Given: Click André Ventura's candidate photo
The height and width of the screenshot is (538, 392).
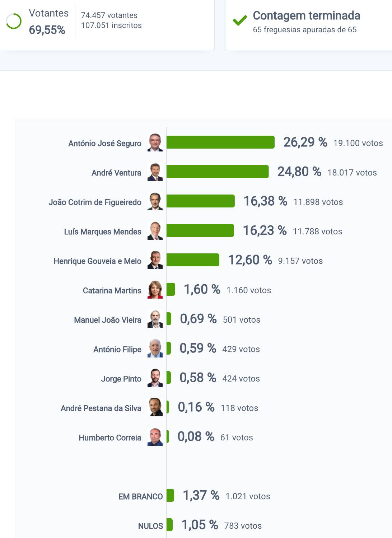Looking at the screenshot, I should click(155, 172).
